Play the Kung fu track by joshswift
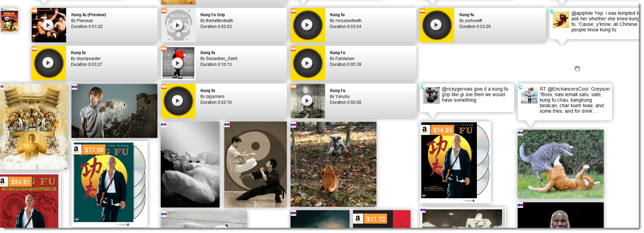Image resolution: width=644 pixels, height=233 pixels. coord(436,25)
